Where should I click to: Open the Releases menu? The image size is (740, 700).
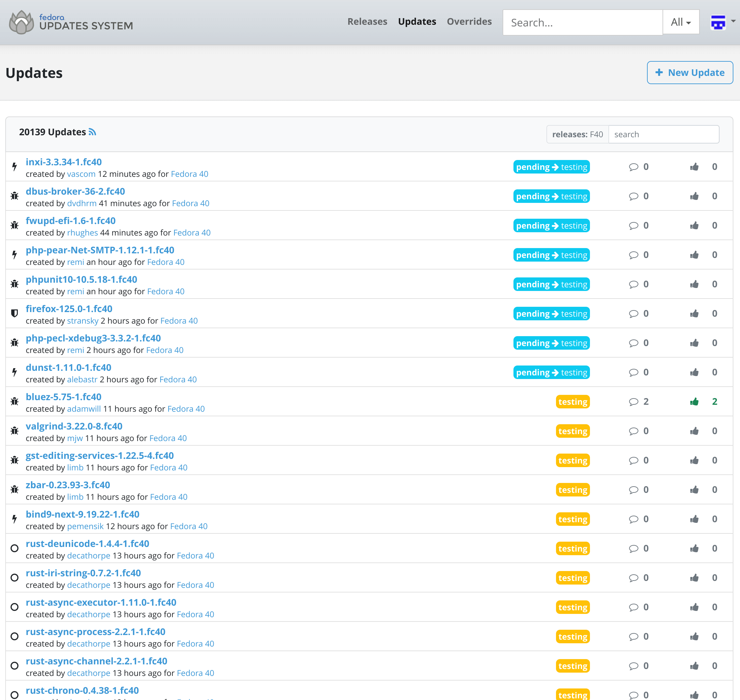pos(367,21)
